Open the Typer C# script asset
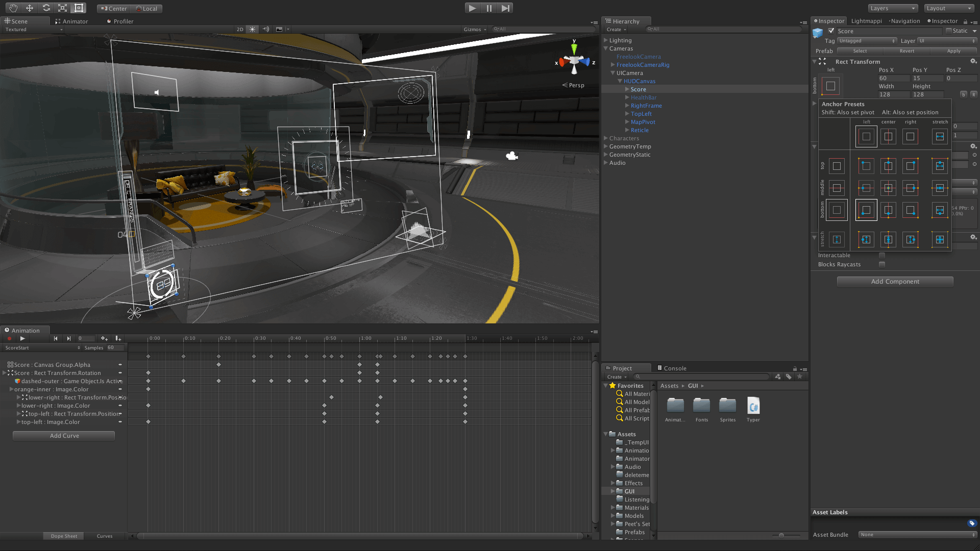Image resolution: width=980 pixels, height=551 pixels. 753,410
